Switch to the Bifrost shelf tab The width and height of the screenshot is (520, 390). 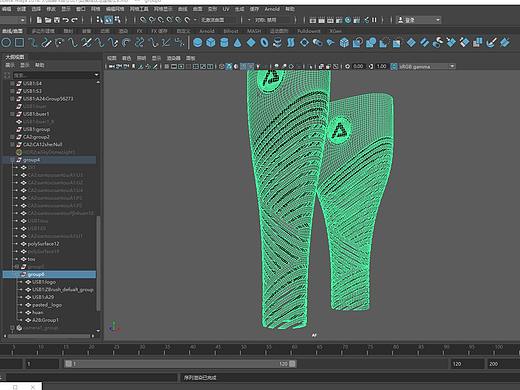(x=231, y=31)
